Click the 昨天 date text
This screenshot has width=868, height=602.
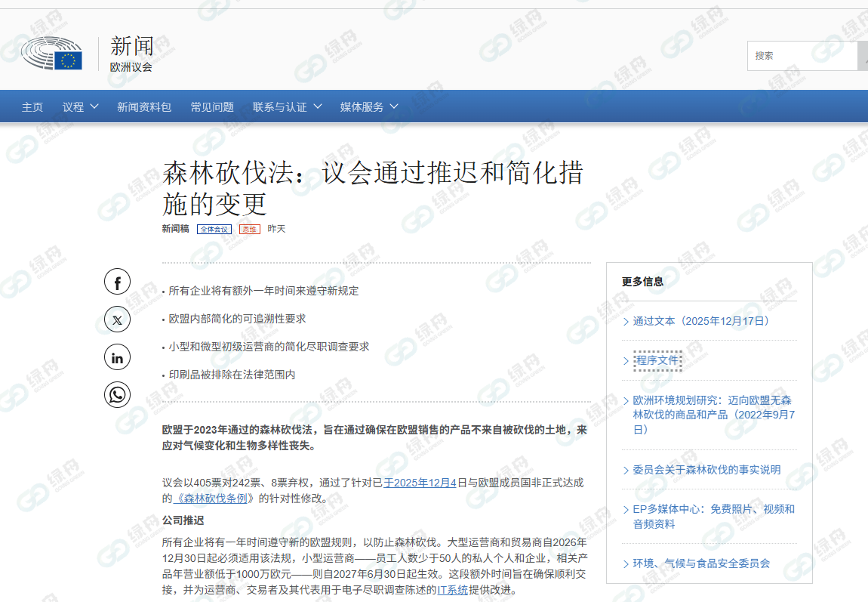pos(276,229)
